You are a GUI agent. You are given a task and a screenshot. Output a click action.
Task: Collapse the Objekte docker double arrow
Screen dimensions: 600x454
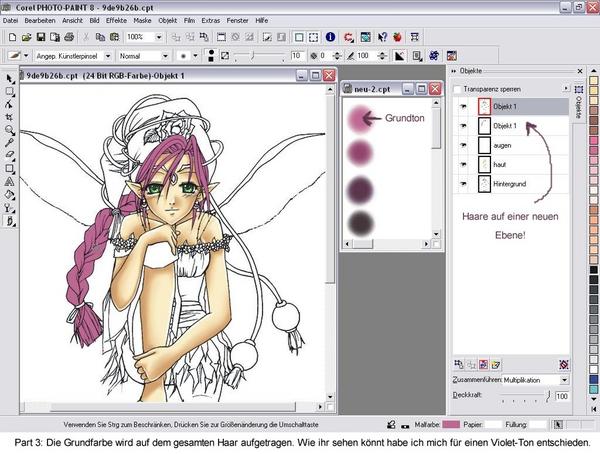pyautogui.click(x=454, y=71)
